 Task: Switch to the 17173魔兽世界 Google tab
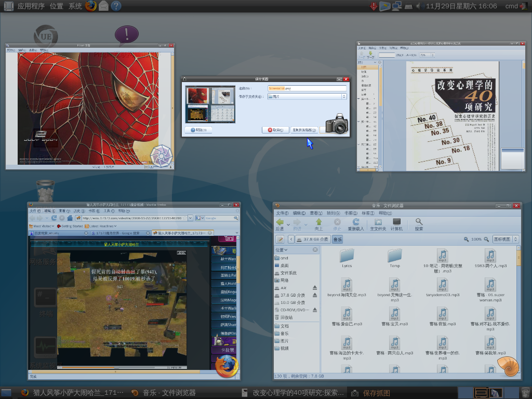pos(121,233)
